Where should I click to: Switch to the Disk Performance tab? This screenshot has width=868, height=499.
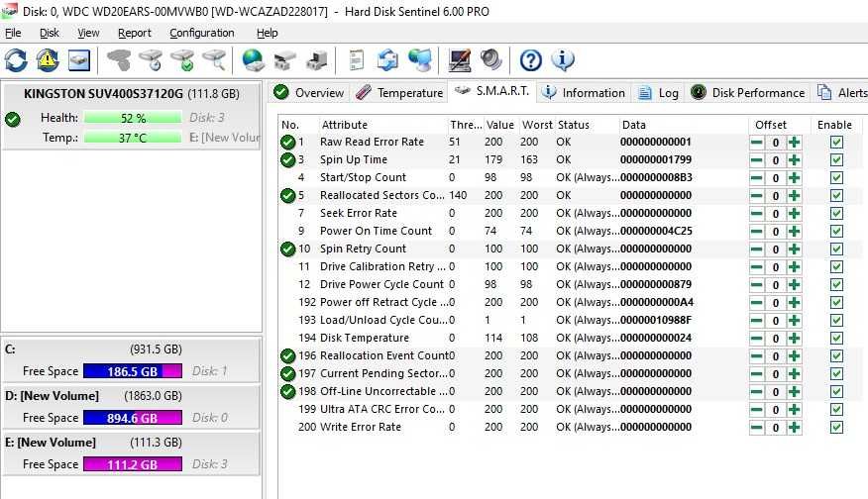(x=748, y=92)
